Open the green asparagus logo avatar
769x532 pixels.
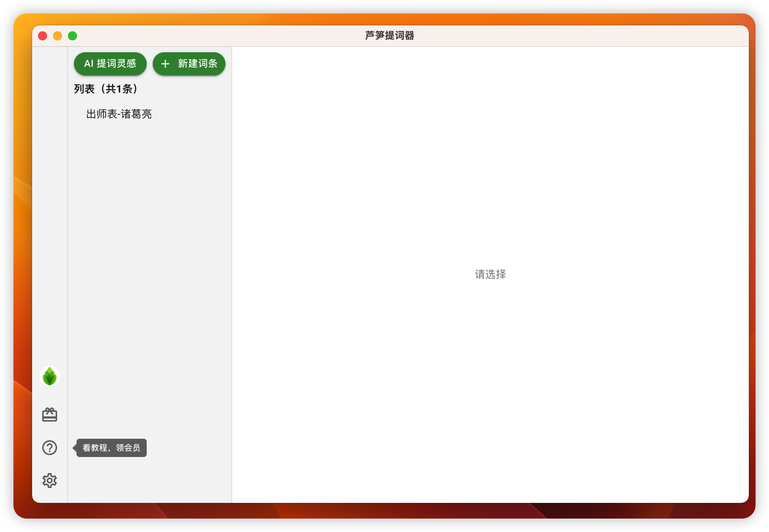pos(50,376)
